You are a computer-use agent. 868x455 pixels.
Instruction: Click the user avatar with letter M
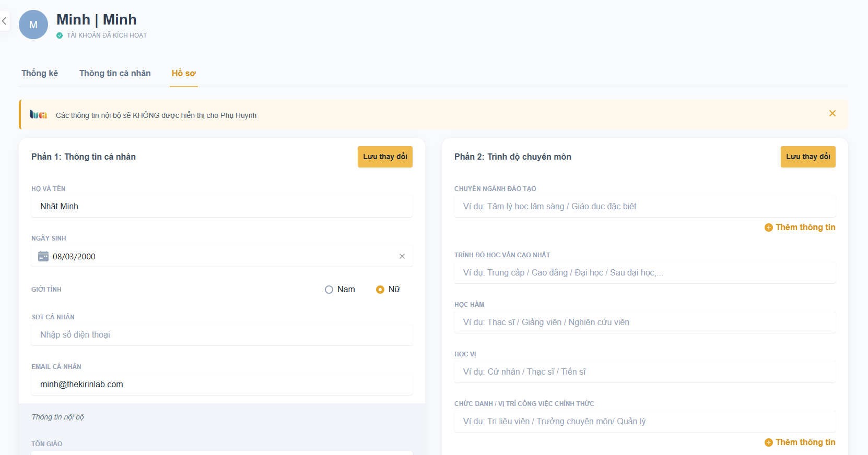point(33,25)
